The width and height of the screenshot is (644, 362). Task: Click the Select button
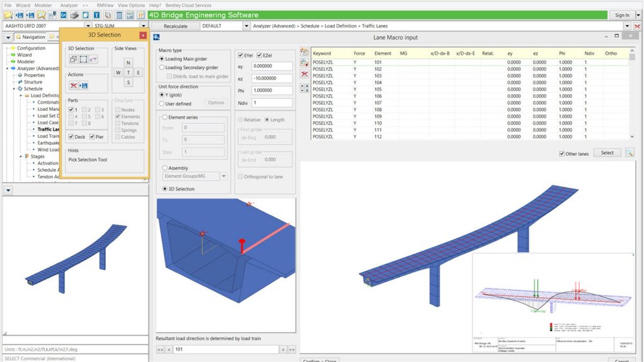pyautogui.click(x=607, y=153)
